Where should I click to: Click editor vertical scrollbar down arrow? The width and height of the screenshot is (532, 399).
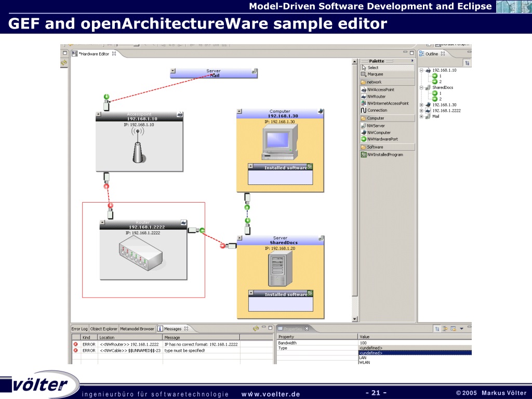tap(355, 319)
